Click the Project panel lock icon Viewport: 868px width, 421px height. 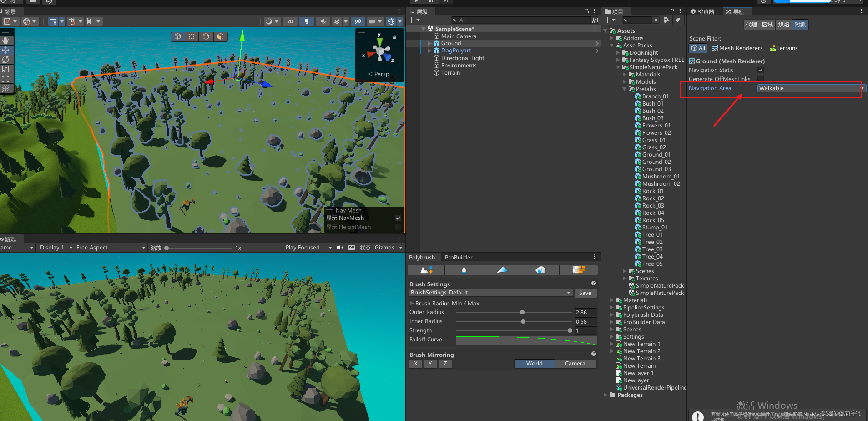672,11
